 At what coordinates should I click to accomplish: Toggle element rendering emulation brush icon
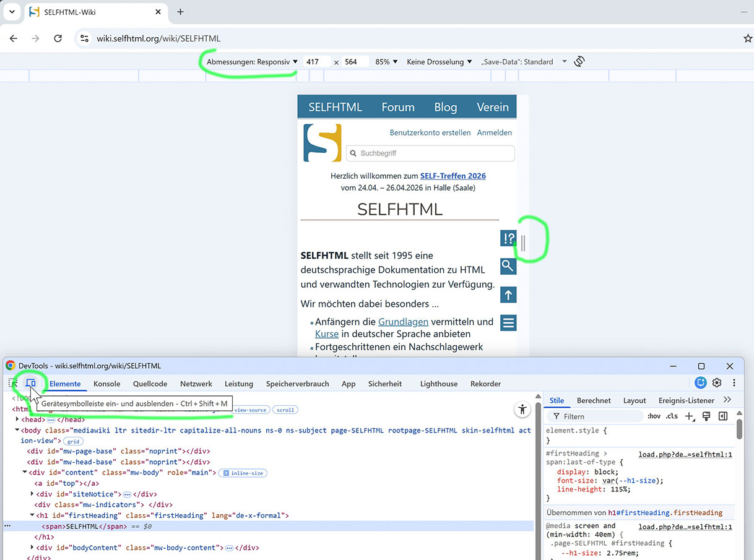click(x=706, y=416)
